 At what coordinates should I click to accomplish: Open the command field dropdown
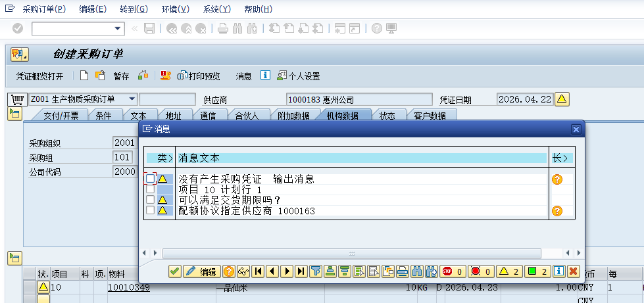pyautogui.click(x=118, y=28)
